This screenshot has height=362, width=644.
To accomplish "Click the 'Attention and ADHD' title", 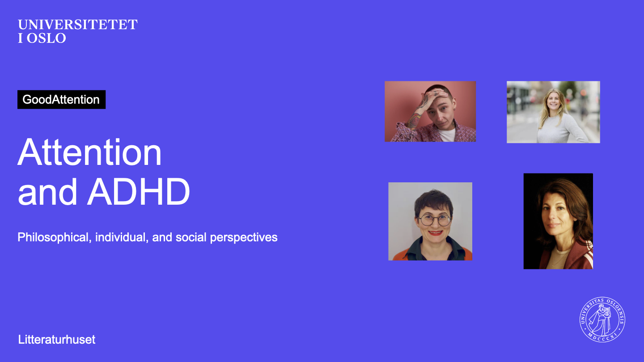I will click(104, 172).
